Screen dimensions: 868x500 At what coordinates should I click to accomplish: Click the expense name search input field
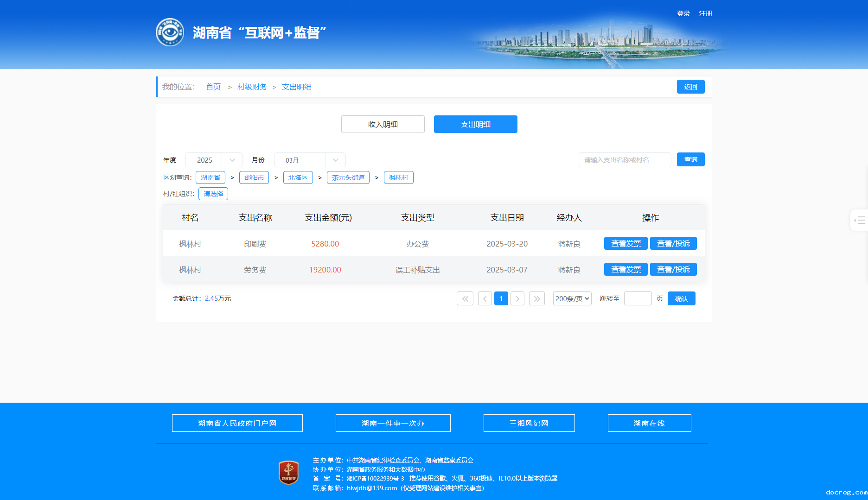click(625, 160)
